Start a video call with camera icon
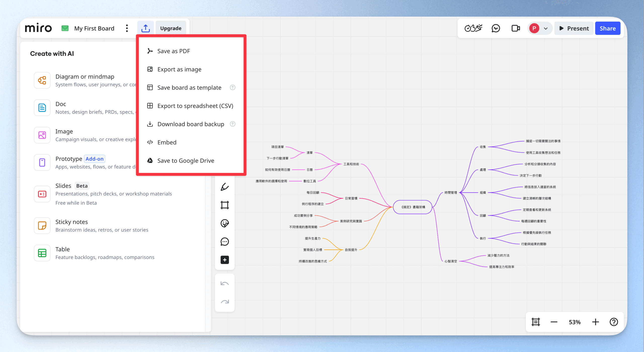 [515, 28]
